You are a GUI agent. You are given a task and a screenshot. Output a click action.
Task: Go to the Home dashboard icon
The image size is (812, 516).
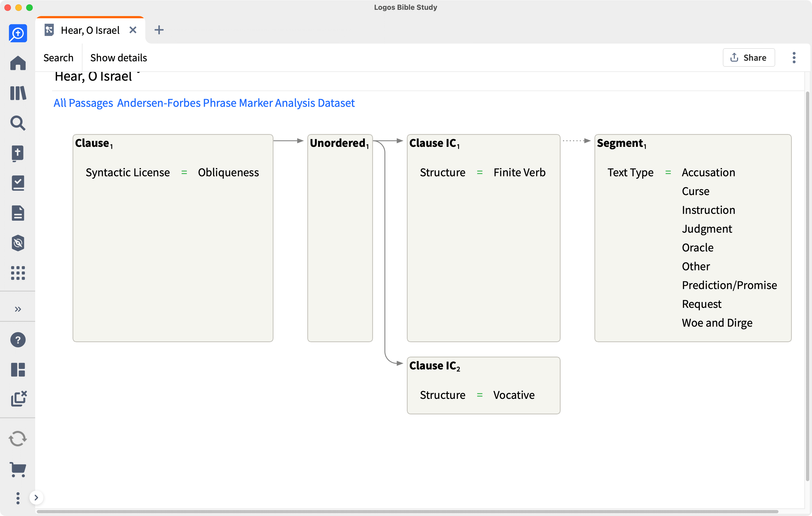tap(18, 63)
